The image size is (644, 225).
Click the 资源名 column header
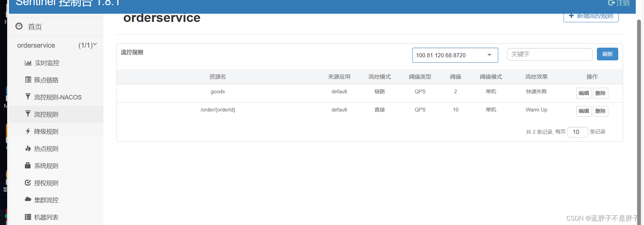coord(218,77)
